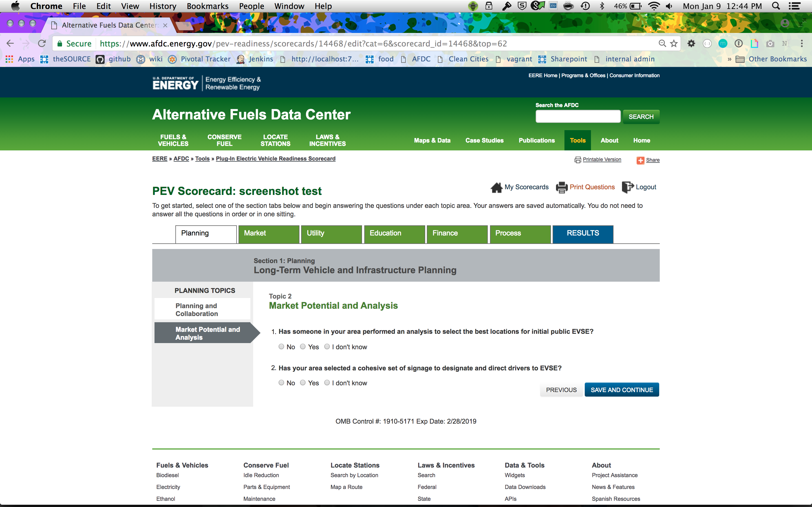Image resolution: width=812 pixels, height=507 pixels.
Task: Open the Other Bookmarks folder
Action: [771, 59]
